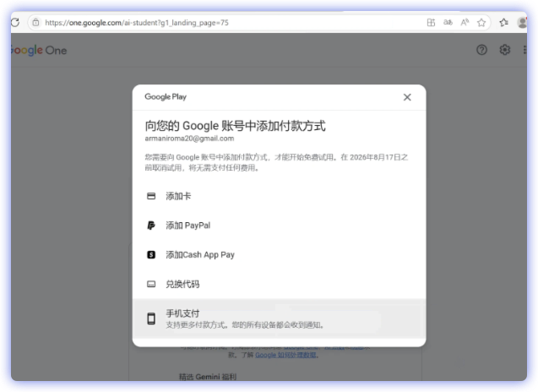The width and height of the screenshot is (538, 392).
Task: Bookmark this page with star icon
Action: 481,22
